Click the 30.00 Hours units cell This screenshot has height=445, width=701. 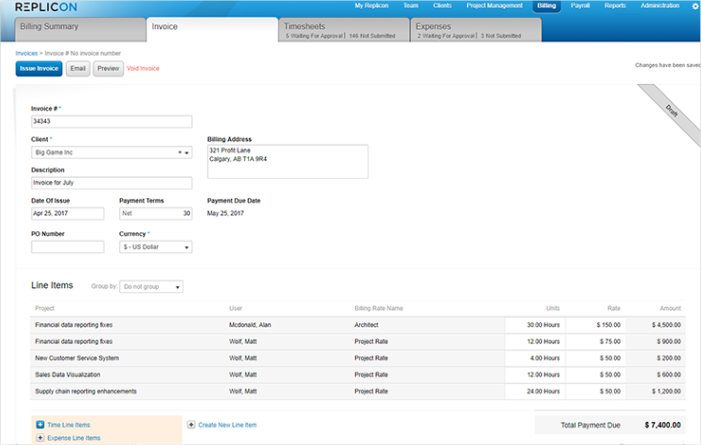point(535,325)
